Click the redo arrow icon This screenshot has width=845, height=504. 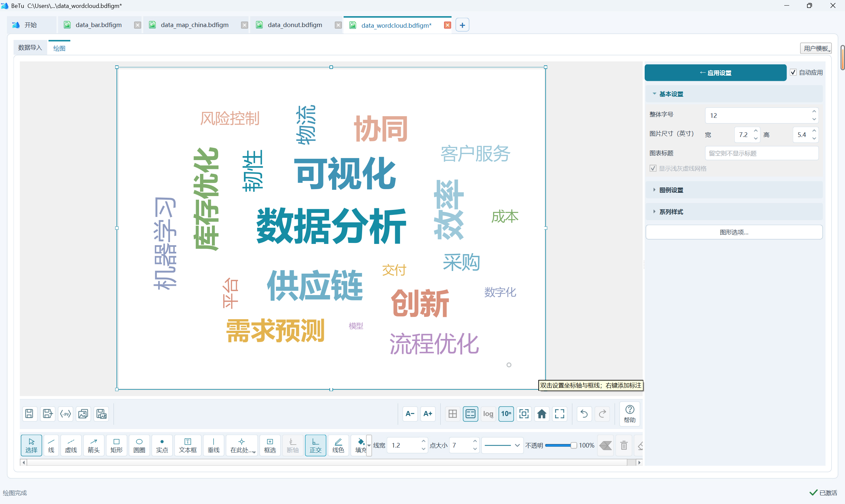tap(602, 414)
